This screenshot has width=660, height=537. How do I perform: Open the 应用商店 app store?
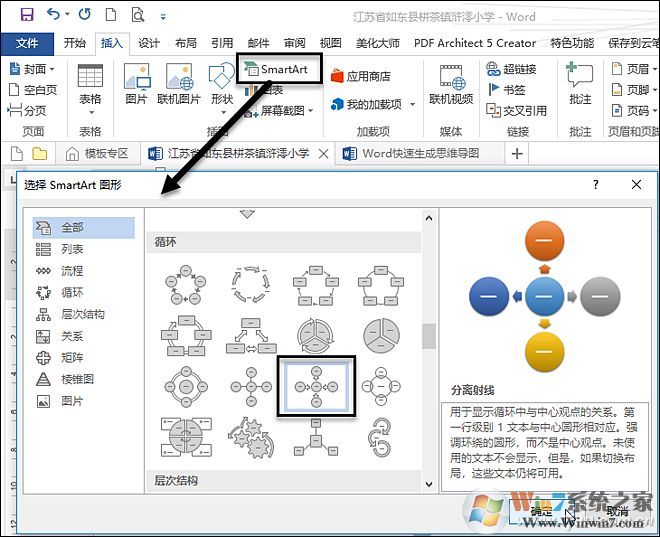click(360, 76)
